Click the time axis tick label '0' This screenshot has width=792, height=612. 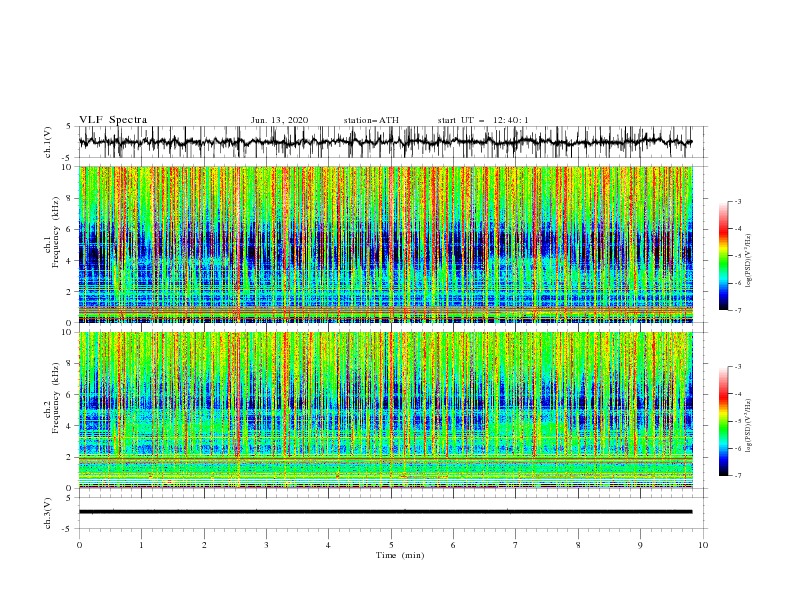[79, 545]
